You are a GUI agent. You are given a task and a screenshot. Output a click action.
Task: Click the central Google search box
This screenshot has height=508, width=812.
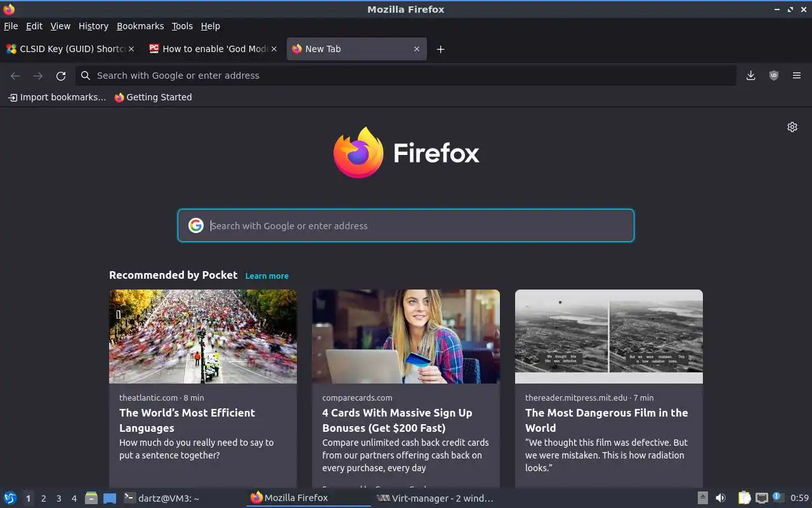tap(406, 225)
